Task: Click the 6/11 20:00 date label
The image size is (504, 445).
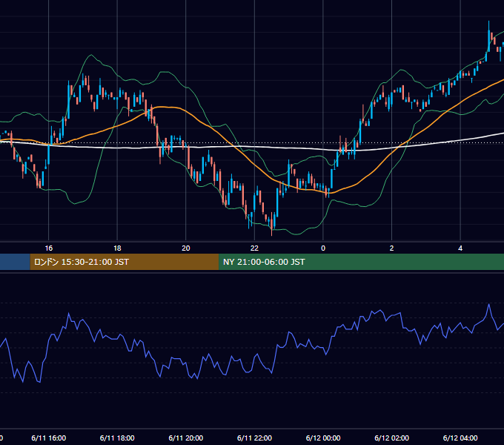Action: pyautogui.click(x=186, y=438)
